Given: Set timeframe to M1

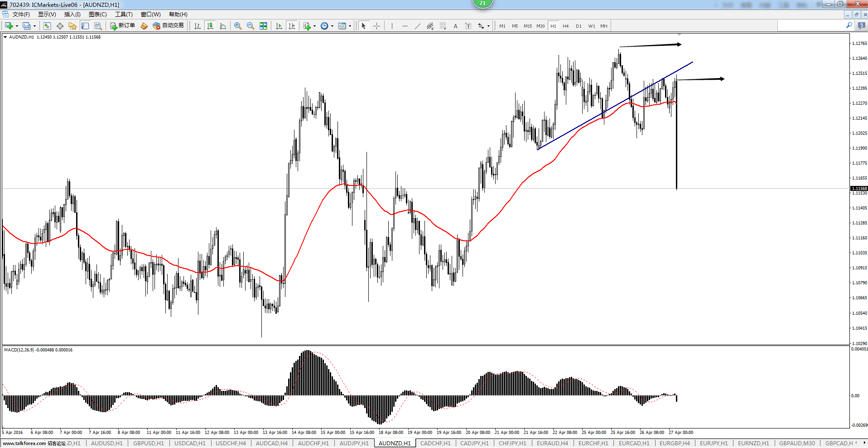Looking at the screenshot, I should (502, 26).
